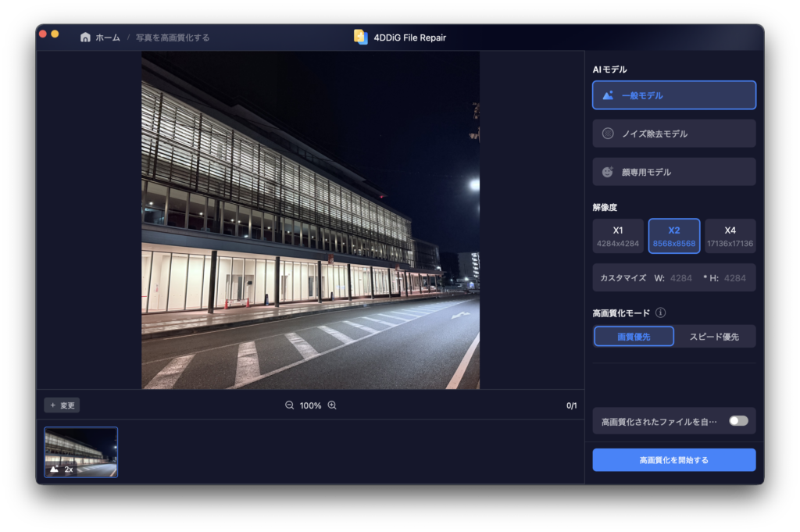Image resolution: width=800 pixels, height=532 pixels.
Task: Choose the 顔専用モデル face model
Action: pyautogui.click(x=673, y=172)
